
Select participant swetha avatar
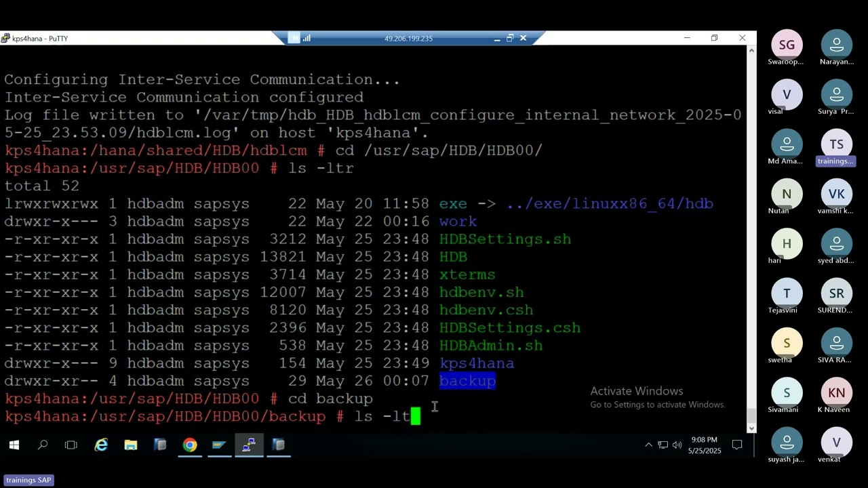point(787,343)
